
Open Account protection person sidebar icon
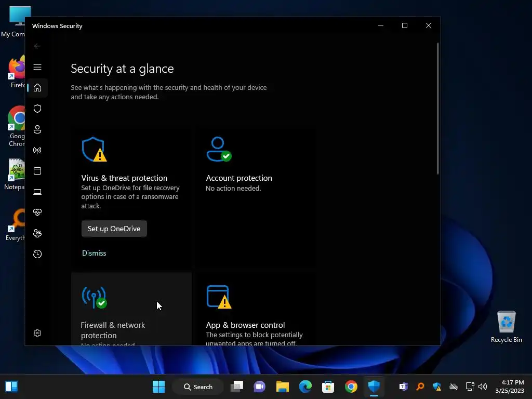coord(37,129)
